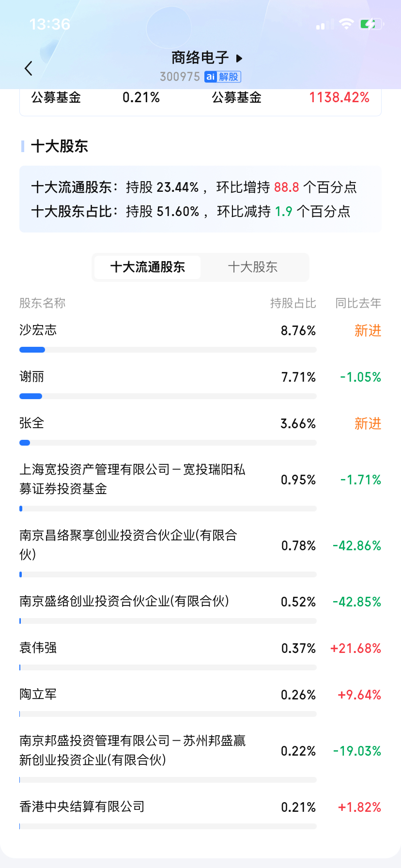Tap the back arrow icon
Image resolution: width=401 pixels, height=868 pixels.
point(29,68)
